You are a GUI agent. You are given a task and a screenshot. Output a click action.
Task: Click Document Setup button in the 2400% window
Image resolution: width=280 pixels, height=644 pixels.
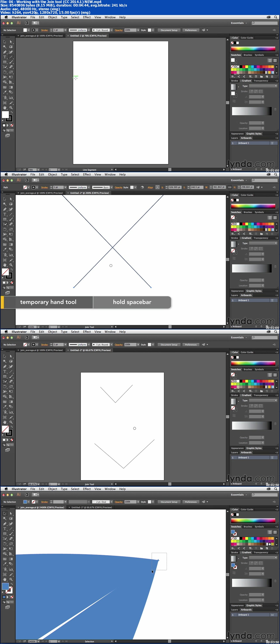pyautogui.click(x=169, y=502)
